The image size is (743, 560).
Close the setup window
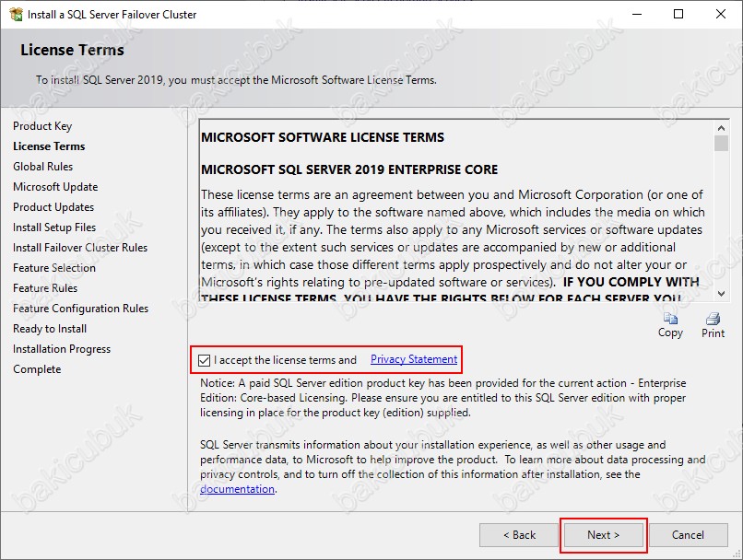pyautogui.click(x=721, y=14)
